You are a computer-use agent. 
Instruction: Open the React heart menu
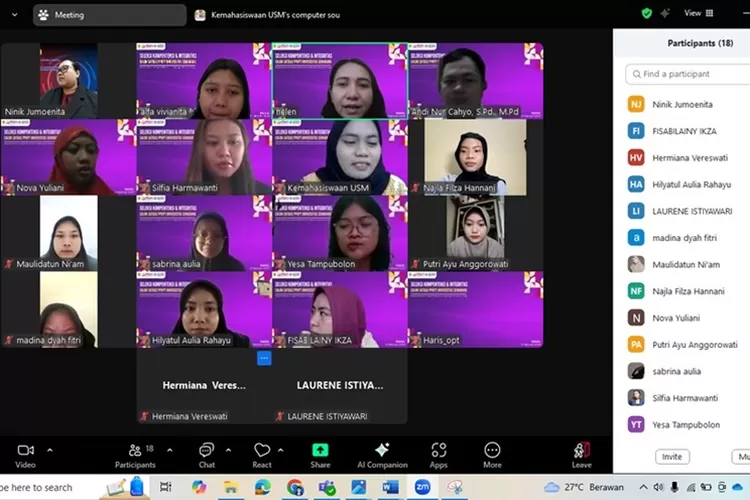pos(262,456)
